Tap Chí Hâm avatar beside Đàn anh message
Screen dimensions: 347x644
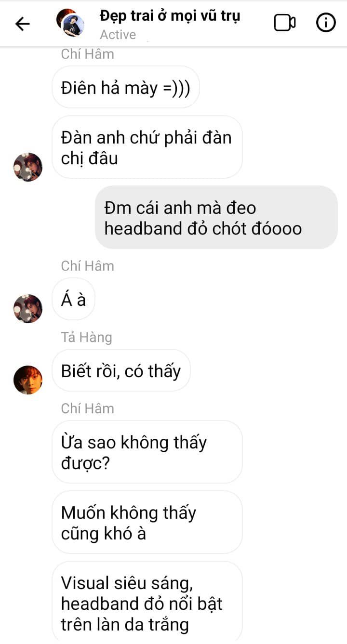click(x=28, y=167)
